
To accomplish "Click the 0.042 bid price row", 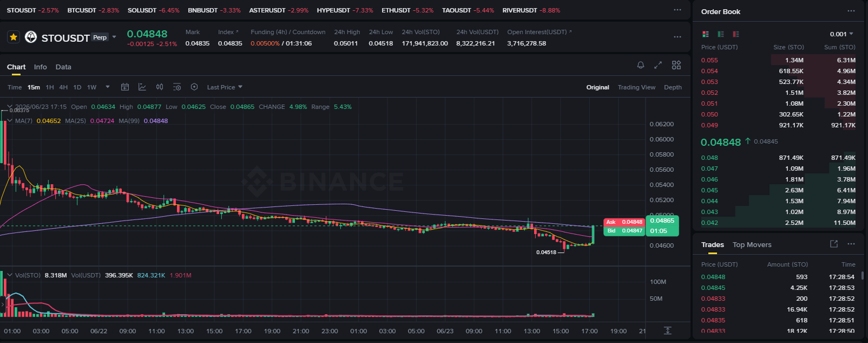I will pyautogui.click(x=778, y=223).
